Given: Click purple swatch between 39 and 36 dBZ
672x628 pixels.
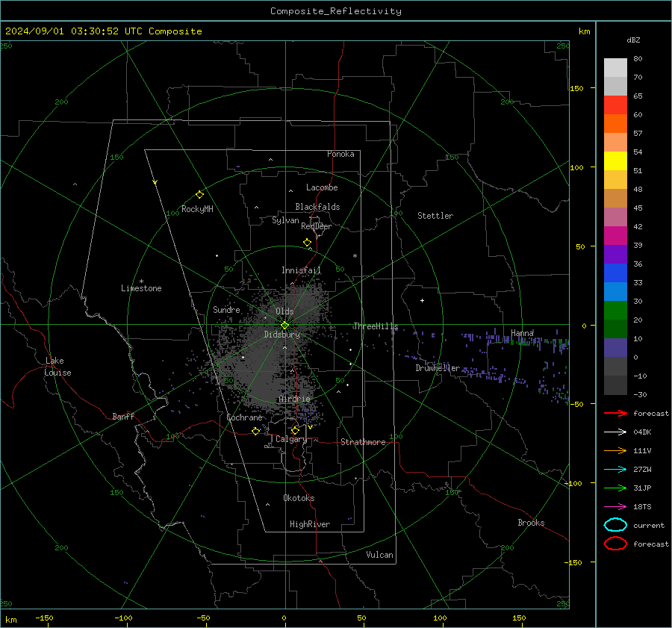Looking at the screenshot, I should [615, 254].
